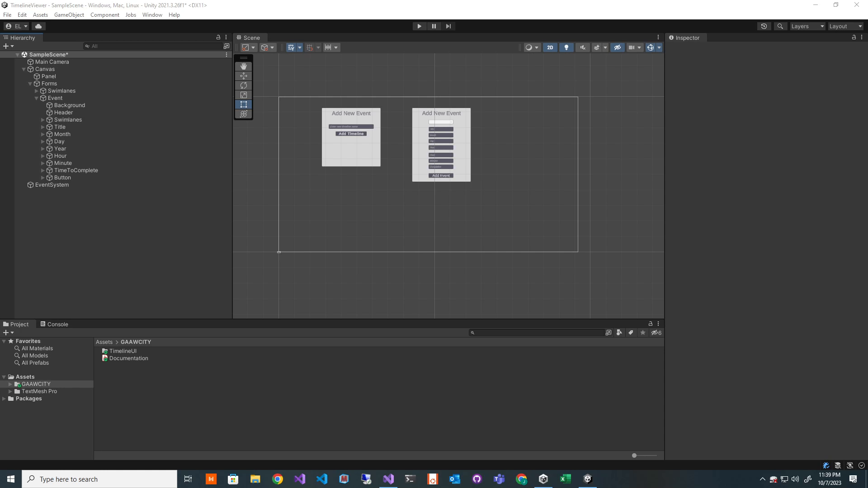The image size is (868, 488).
Task: Click the Scale tool icon
Action: (x=243, y=95)
